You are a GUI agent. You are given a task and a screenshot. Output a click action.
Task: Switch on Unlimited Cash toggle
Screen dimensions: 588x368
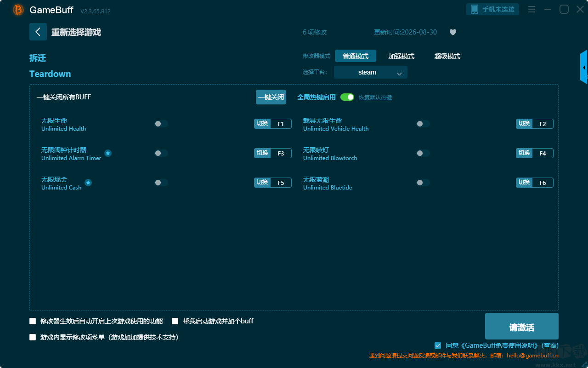(x=161, y=183)
